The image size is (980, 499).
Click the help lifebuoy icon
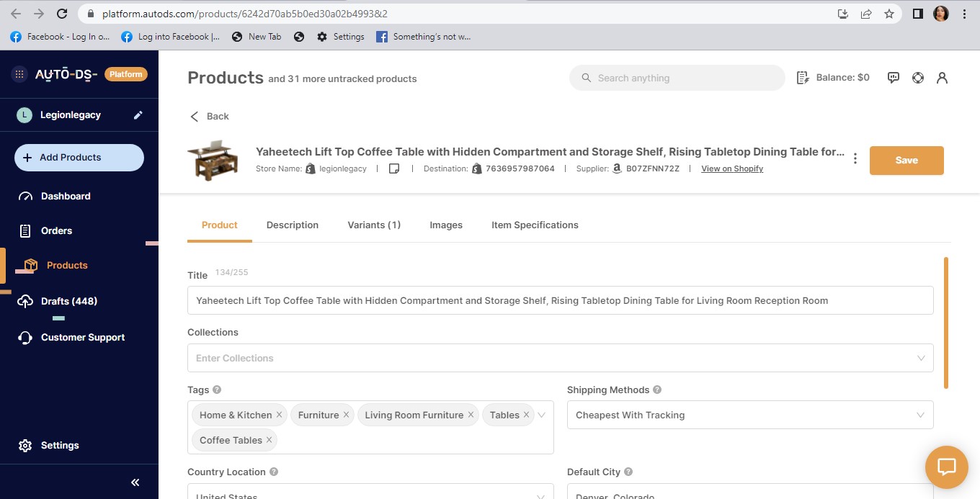(918, 78)
